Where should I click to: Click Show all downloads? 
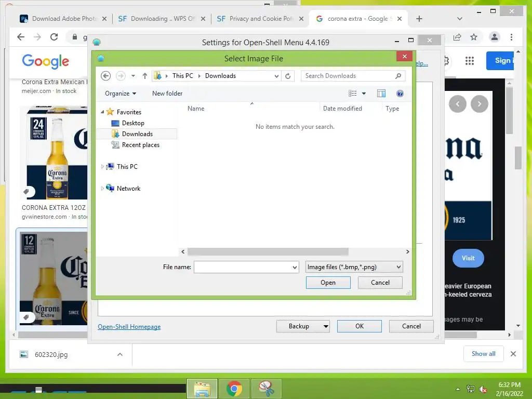(x=484, y=354)
